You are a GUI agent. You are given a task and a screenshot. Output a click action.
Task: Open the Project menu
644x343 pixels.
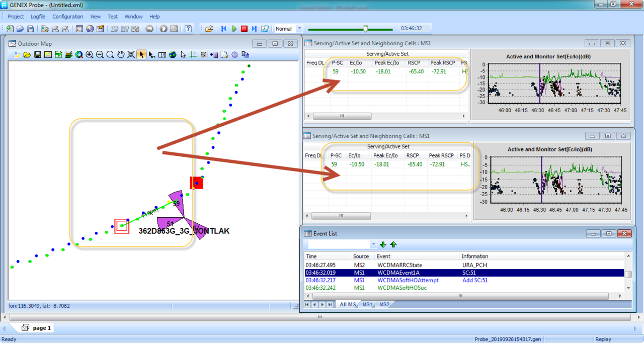(x=16, y=17)
